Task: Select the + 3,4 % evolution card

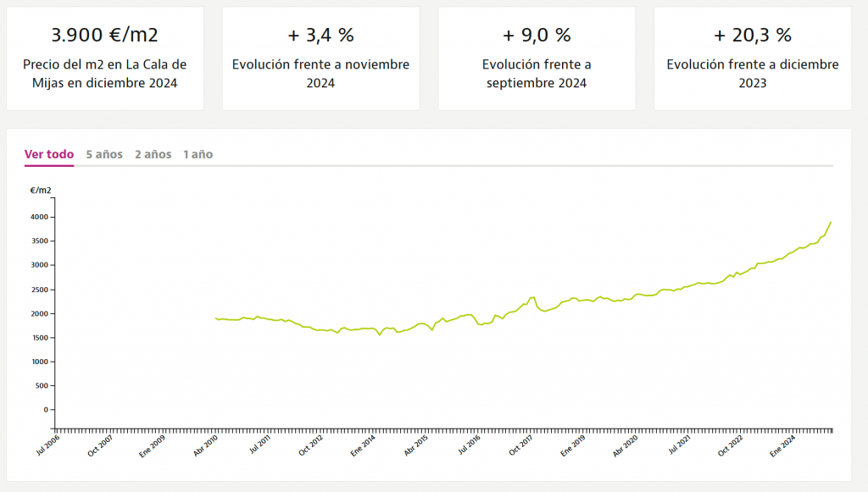Action: pyautogui.click(x=320, y=58)
